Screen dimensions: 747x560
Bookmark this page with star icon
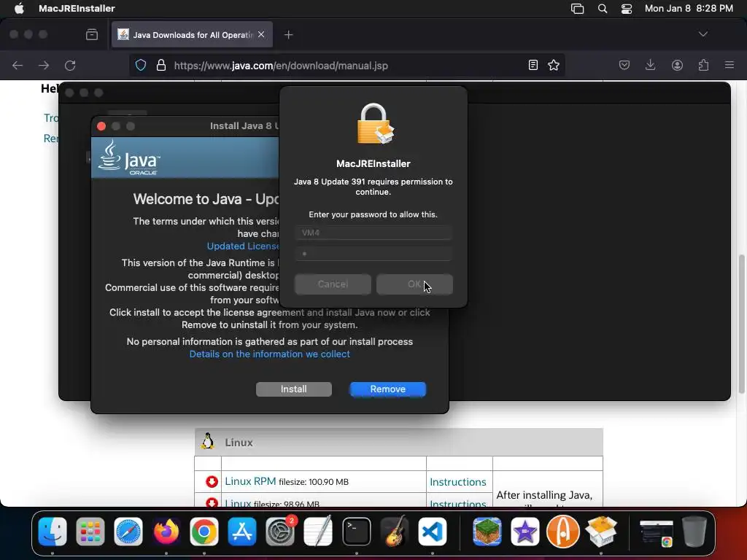pyautogui.click(x=554, y=65)
